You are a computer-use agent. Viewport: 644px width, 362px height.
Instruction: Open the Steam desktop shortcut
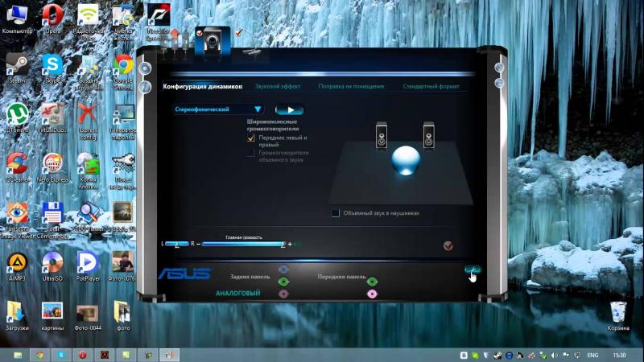tap(17, 68)
